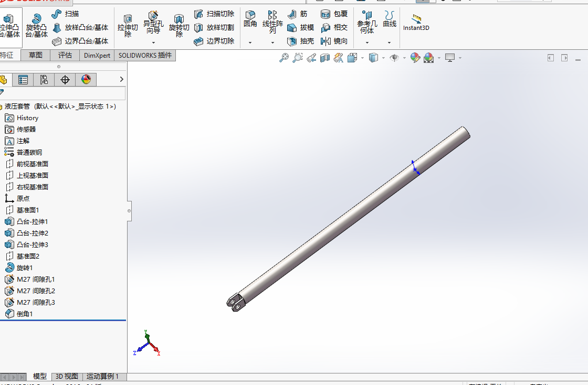
Task: Select the Boundary Boss/Base (边界凸台/基体) tool
Action: click(80, 41)
